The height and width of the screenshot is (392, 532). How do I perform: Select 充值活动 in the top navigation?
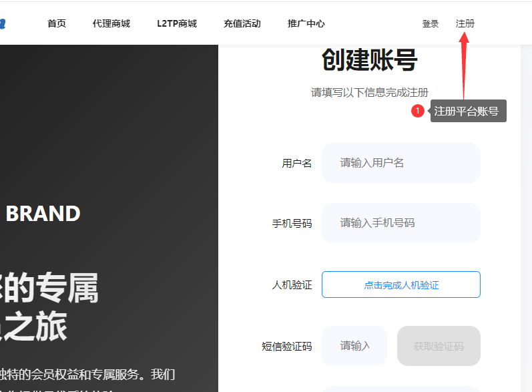(x=242, y=23)
